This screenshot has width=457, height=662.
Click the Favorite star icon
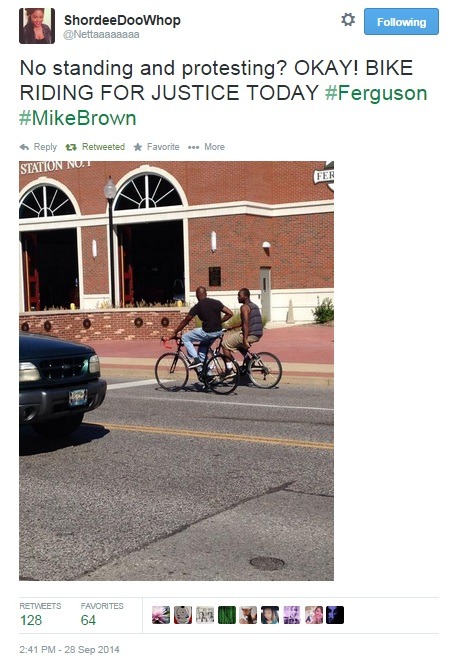(x=138, y=147)
